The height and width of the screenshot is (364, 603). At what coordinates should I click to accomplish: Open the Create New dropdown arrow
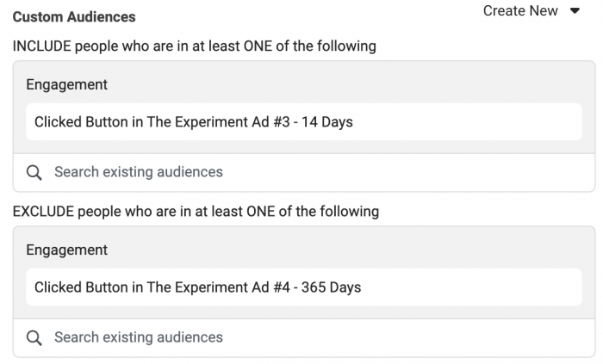click(575, 10)
